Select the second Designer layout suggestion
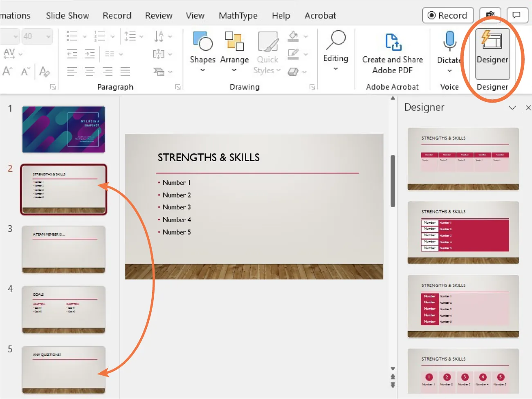The image size is (532, 399). (x=463, y=233)
